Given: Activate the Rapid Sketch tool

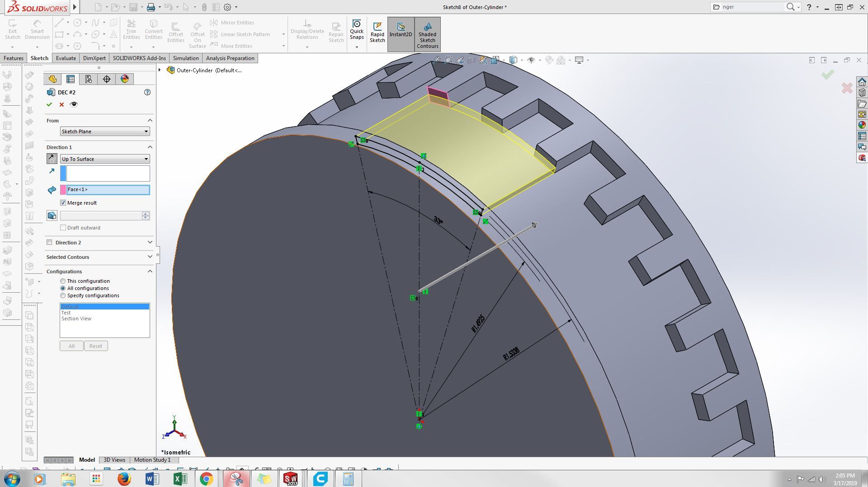Looking at the screenshot, I should (x=377, y=33).
